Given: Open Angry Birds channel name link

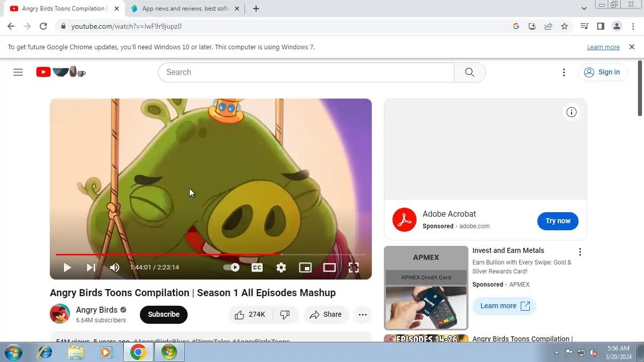Looking at the screenshot, I should point(97,310).
